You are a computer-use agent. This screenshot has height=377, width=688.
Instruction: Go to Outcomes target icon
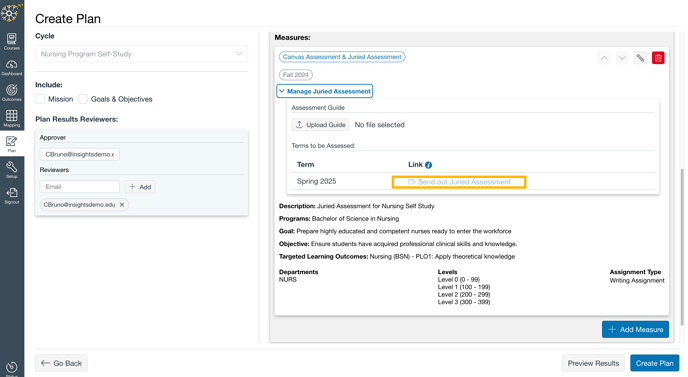[x=12, y=93]
